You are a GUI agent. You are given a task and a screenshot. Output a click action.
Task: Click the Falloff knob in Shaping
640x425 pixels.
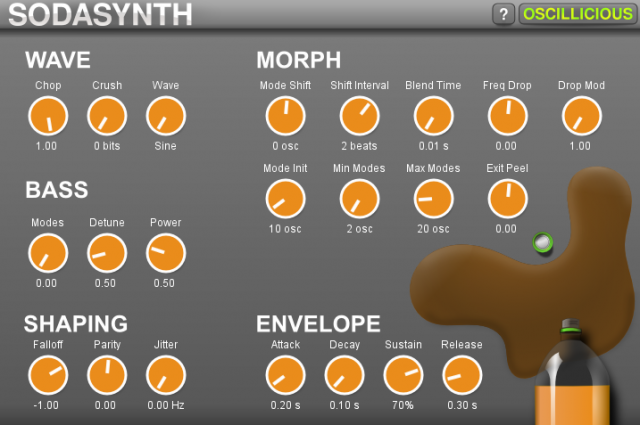(x=47, y=376)
